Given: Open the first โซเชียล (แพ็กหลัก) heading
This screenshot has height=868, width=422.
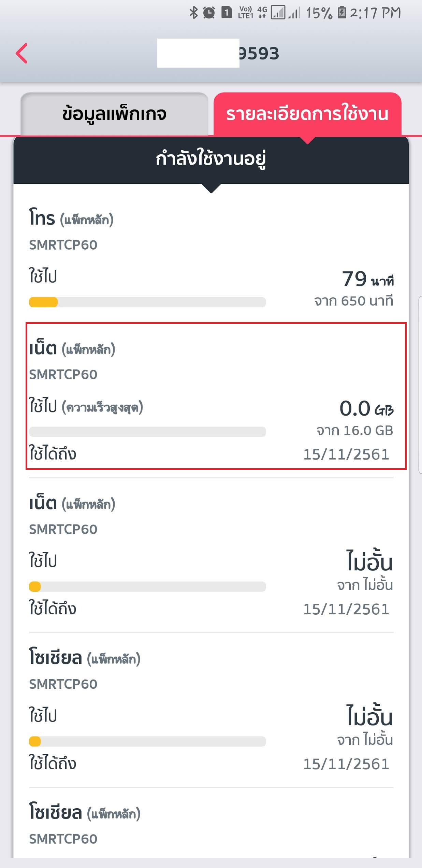Looking at the screenshot, I should click(85, 658).
